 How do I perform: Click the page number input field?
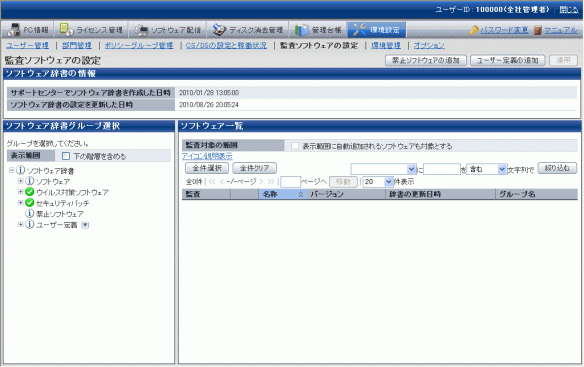click(291, 182)
